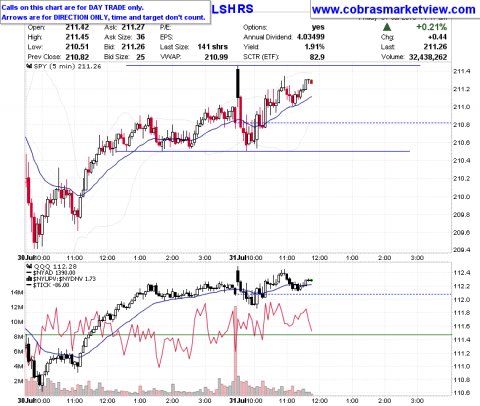480x406 pixels.
Task: Click the chart icon beside SPY (5 min)
Action: pyautogui.click(x=29, y=66)
